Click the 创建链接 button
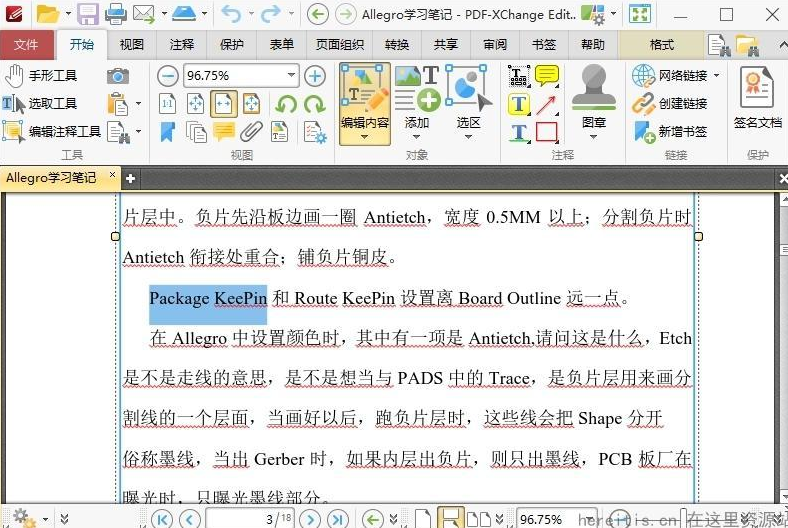788x528 pixels. 669,104
